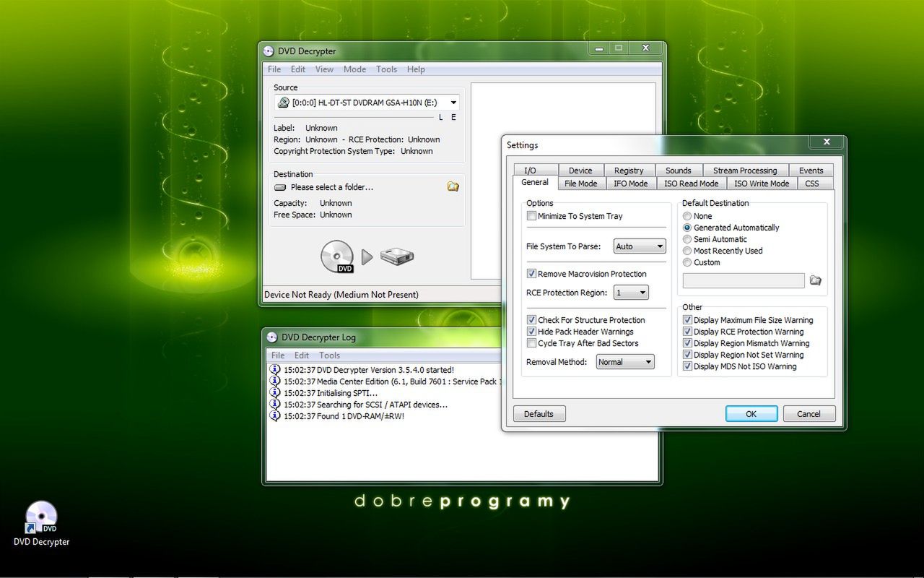
Task: Click the destination folder browse icon in main window
Action: (453, 186)
